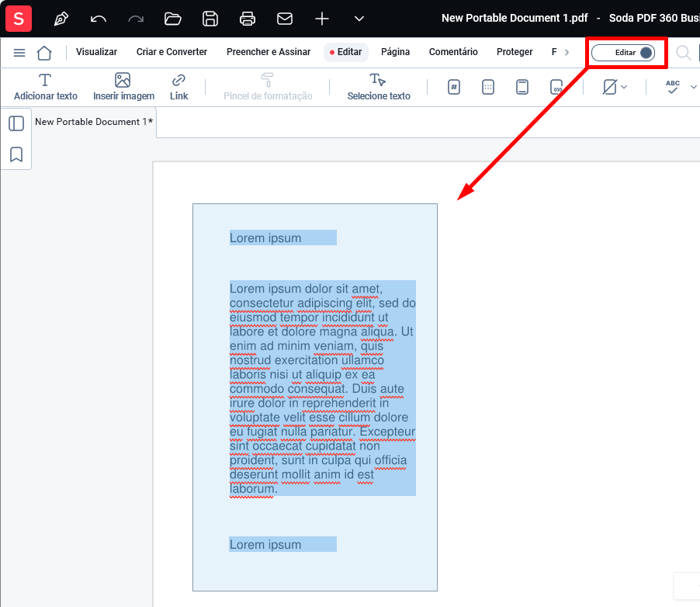
Task: Click the bottom 'Lorem ipsum' text line
Action: click(265, 544)
